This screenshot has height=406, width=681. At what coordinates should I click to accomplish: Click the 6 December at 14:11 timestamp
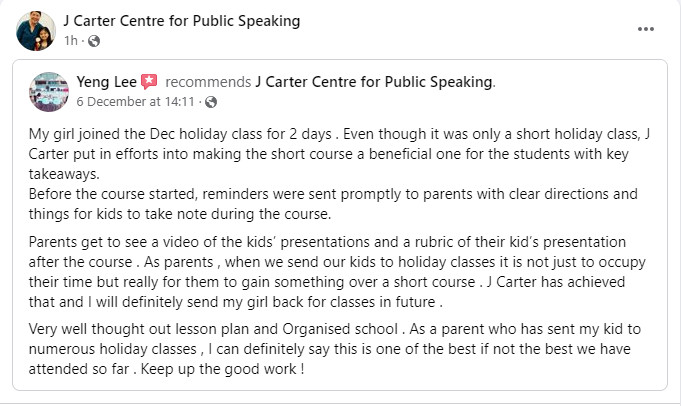pos(137,102)
